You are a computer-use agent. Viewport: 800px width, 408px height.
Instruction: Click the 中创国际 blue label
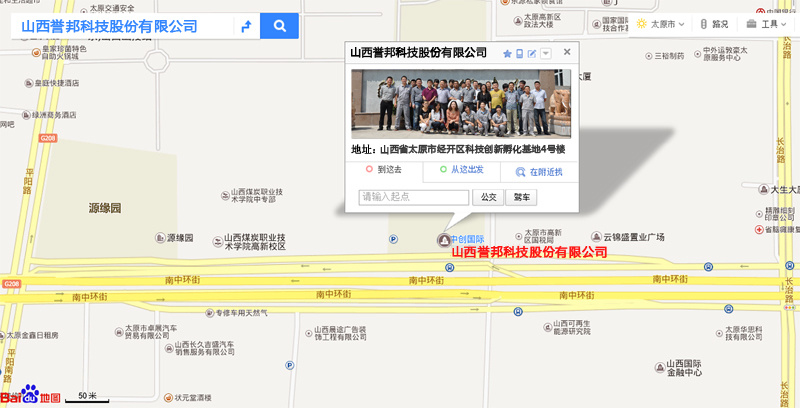pos(468,239)
